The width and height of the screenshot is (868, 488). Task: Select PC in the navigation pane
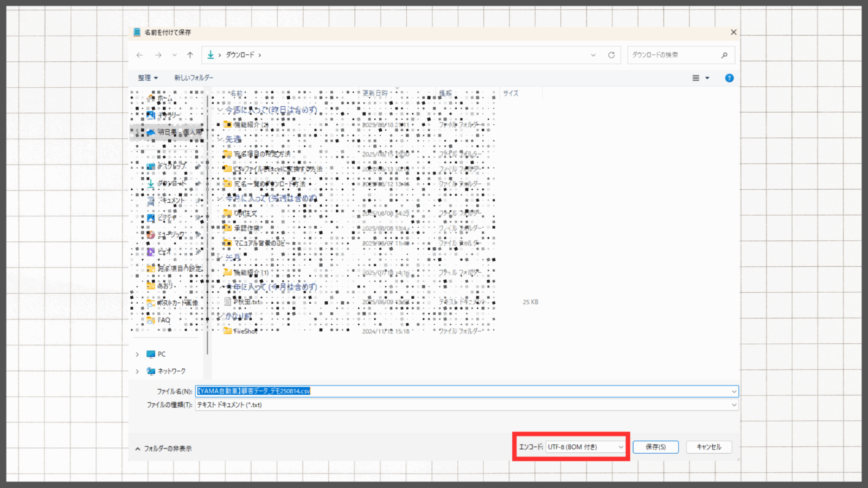(161, 354)
